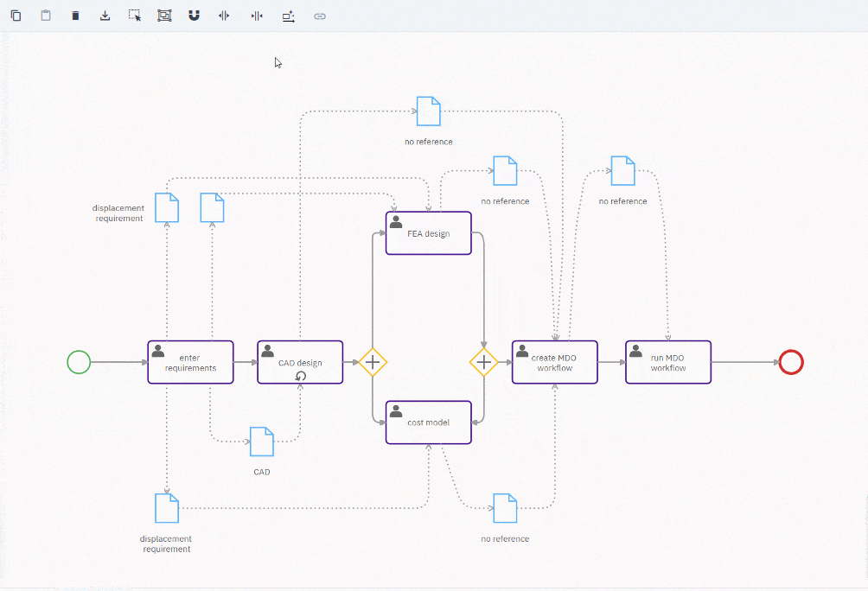This screenshot has width=868, height=591.
Task: Click the loop marker on CAD design
Action: (301, 377)
